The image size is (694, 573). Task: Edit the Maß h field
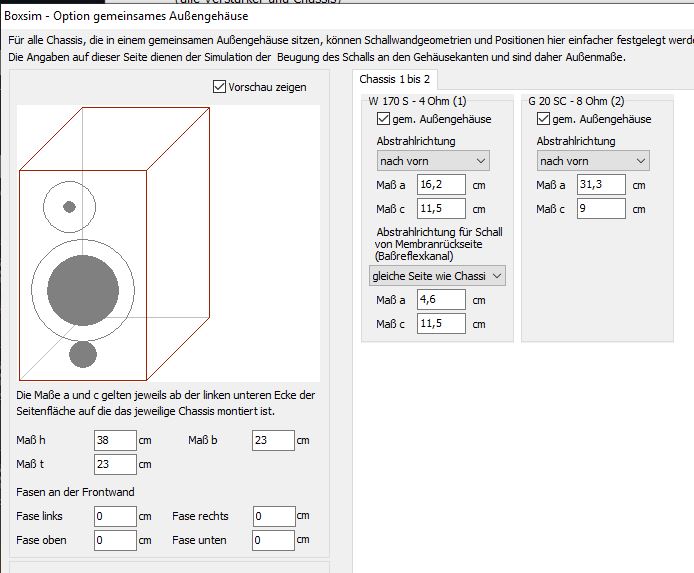pyautogui.click(x=115, y=440)
